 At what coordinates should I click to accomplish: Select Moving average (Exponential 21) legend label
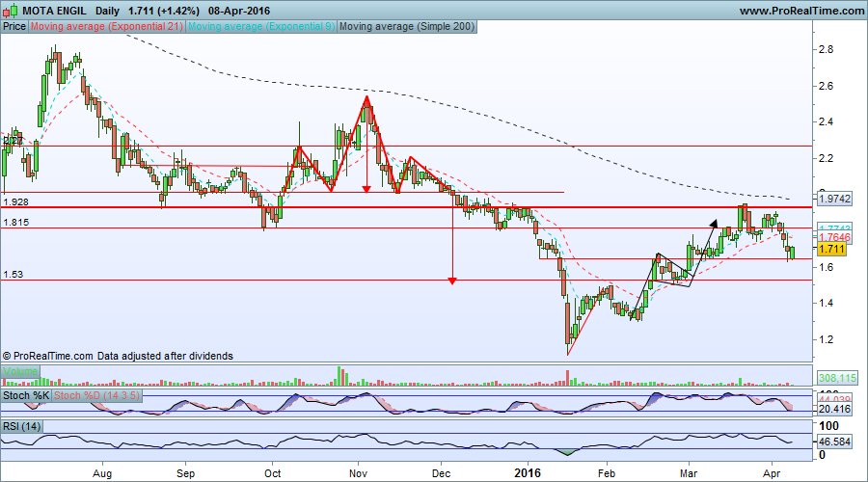click(106, 27)
